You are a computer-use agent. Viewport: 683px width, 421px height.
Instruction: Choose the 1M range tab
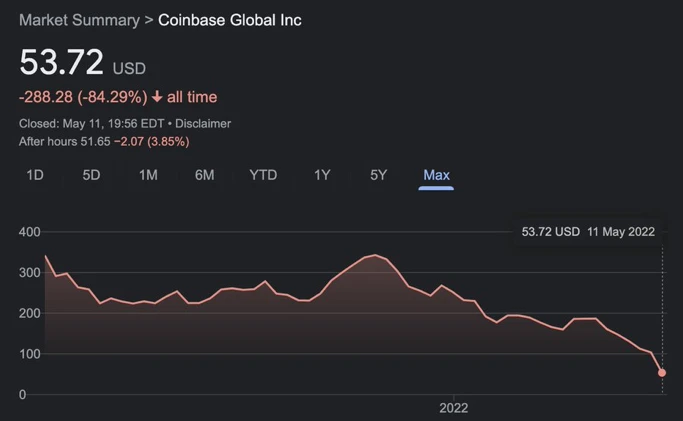tap(148, 175)
